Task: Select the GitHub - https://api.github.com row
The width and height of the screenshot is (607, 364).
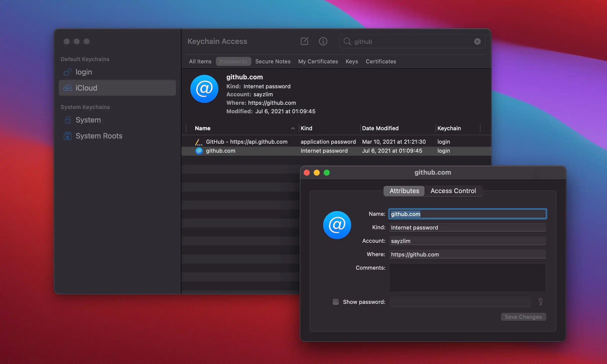Action: coord(336,142)
